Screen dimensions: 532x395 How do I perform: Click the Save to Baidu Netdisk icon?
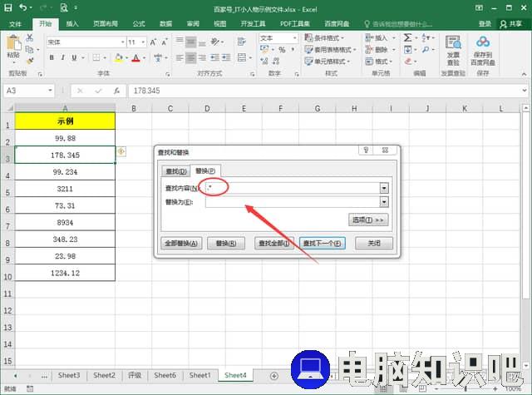[x=483, y=42]
